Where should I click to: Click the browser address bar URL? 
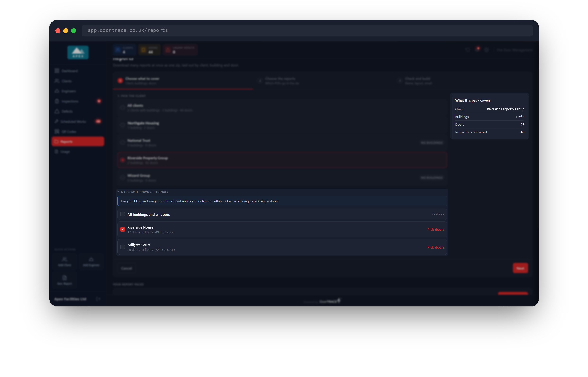coord(128,30)
